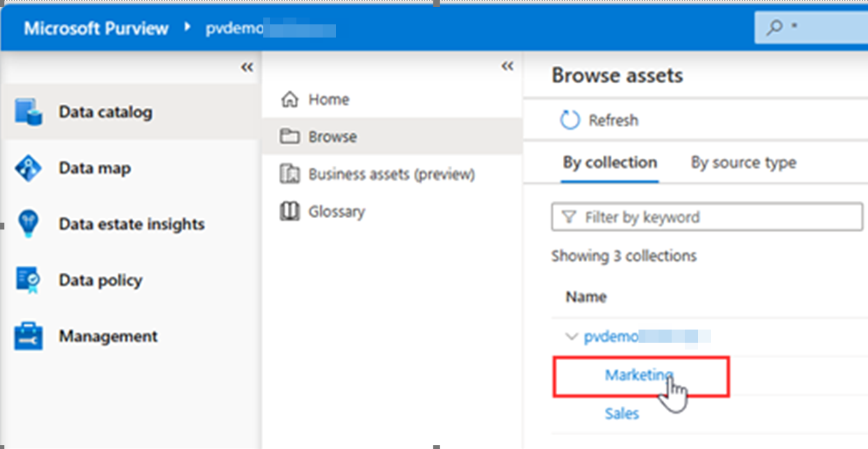Go to Home label in catalog menu

coord(329,99)
